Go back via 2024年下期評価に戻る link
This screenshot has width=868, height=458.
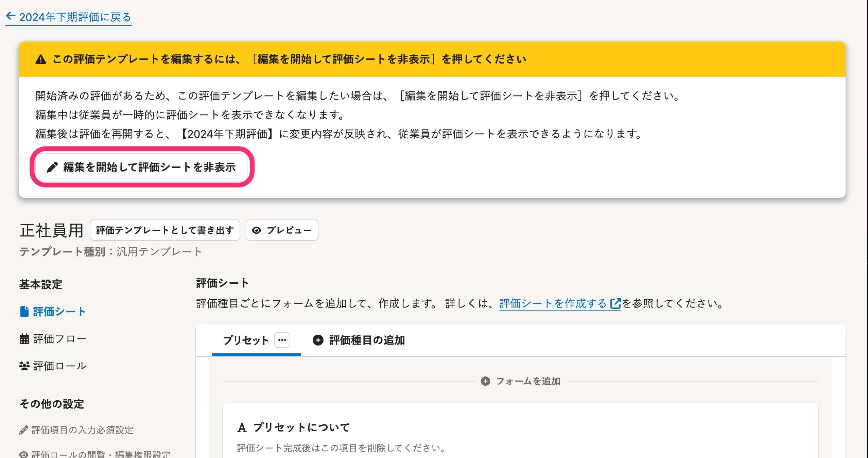coord(75,17)
